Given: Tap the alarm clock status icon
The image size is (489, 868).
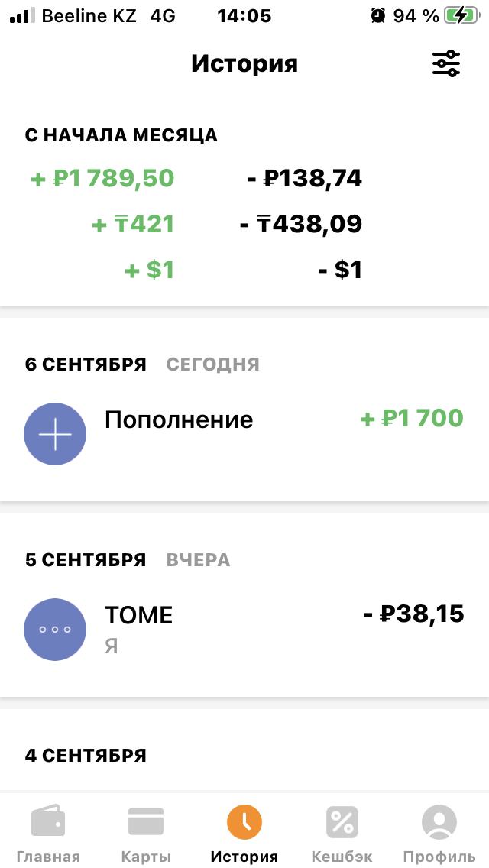Looking at the screenshot, I should click(x=377, y=15).
